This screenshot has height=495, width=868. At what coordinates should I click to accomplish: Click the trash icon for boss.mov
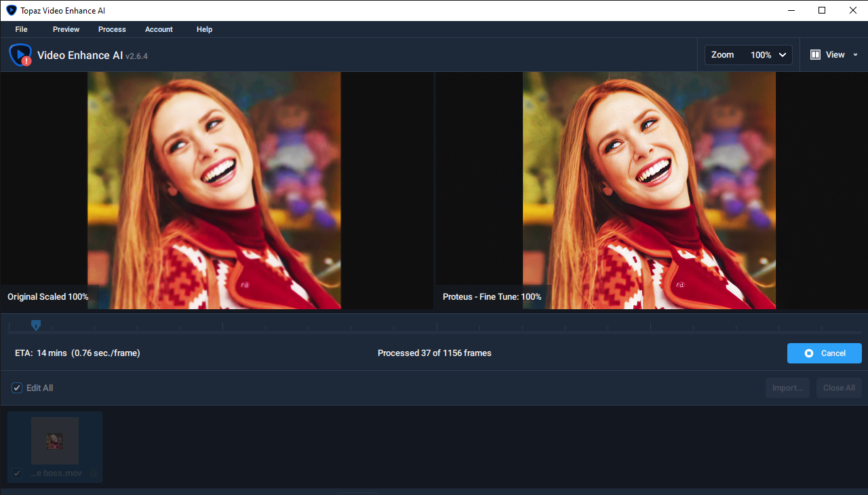[94, 473]
